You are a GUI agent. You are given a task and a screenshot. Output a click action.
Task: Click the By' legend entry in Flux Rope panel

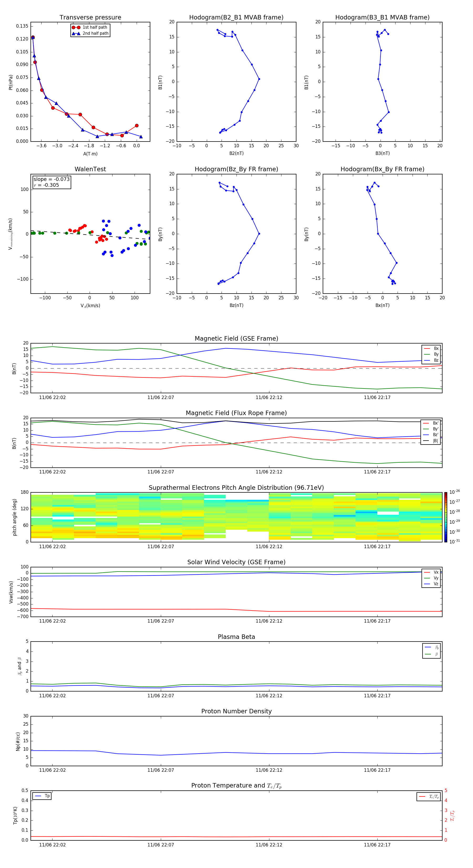(431, 429)
